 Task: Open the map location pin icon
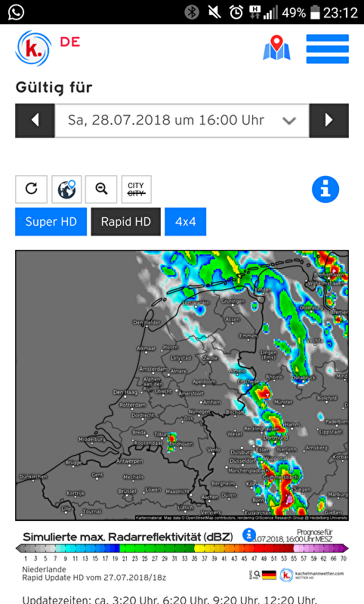point(276,48)
